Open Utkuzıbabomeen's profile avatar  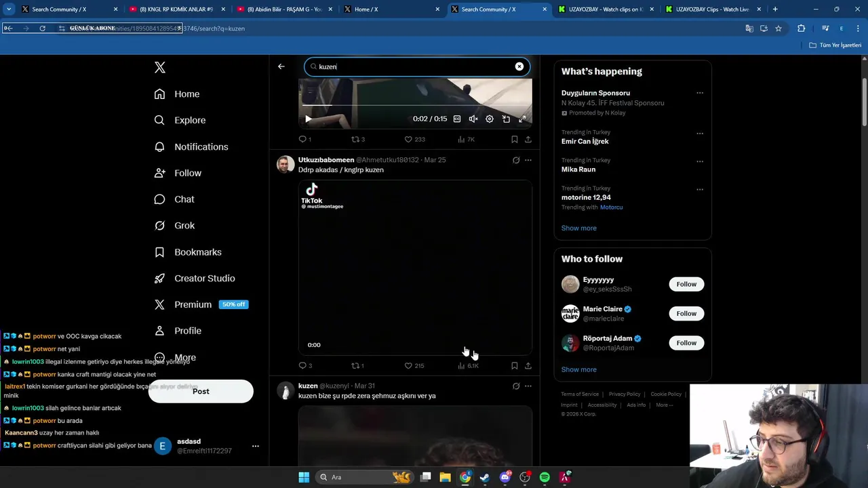(x=285, y=165)
